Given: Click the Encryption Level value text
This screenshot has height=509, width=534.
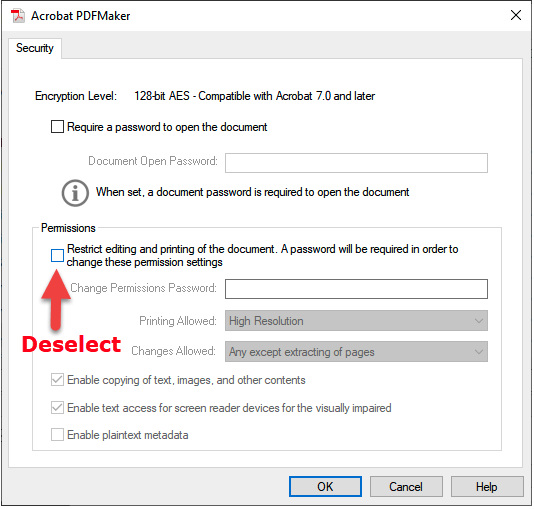Looking at the screenshot, I should click(254, 96).
